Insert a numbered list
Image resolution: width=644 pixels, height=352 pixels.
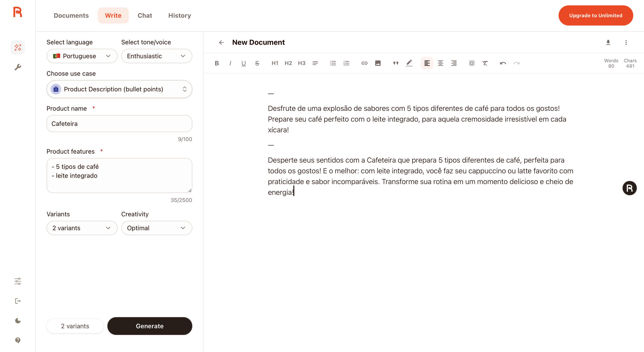(x=347, y=63)
